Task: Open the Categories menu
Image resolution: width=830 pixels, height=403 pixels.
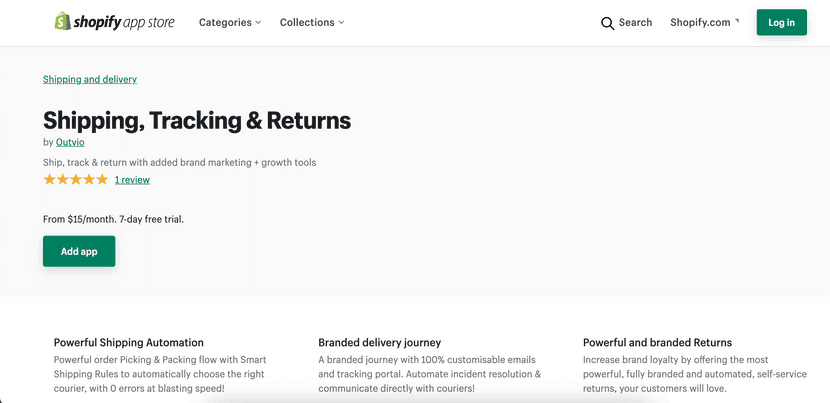Action: coord(230,22)
